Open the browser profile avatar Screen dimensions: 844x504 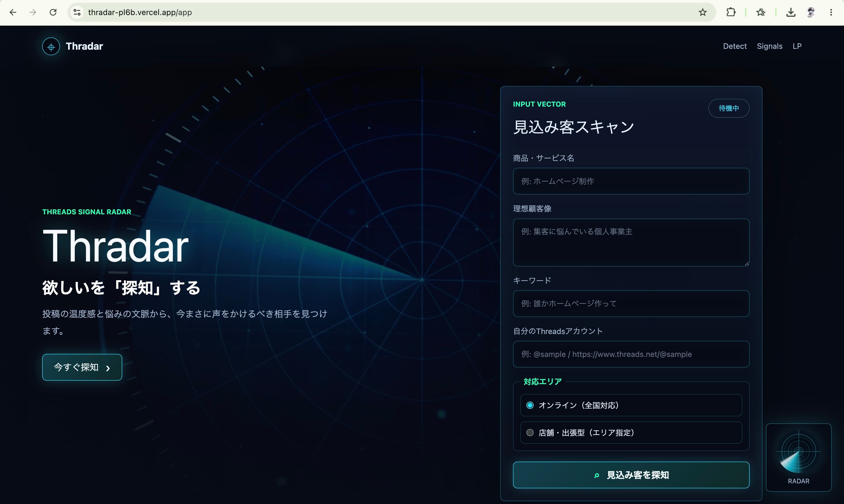811,13
